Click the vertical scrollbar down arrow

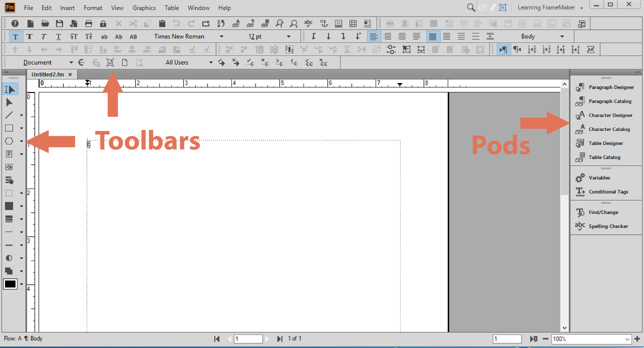point(565,328)
